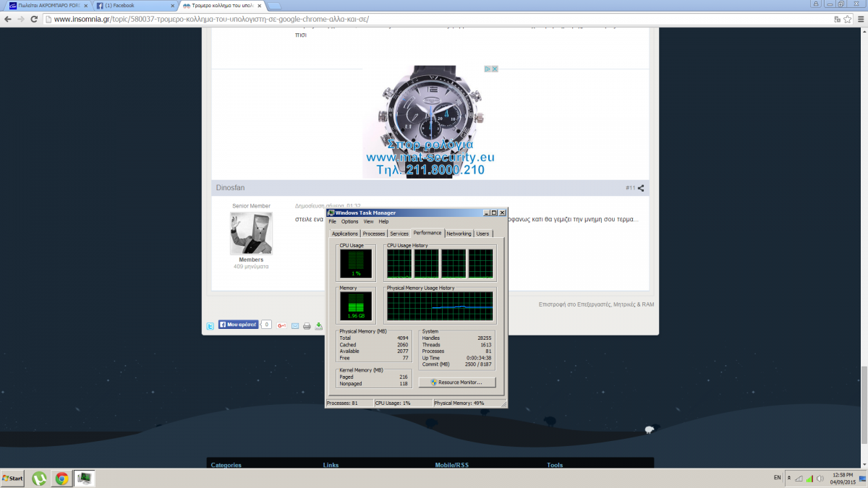Viewport: 868px width, 488px height.
Task: Switch to Processes tab in Task Manager
Action: 373,234
